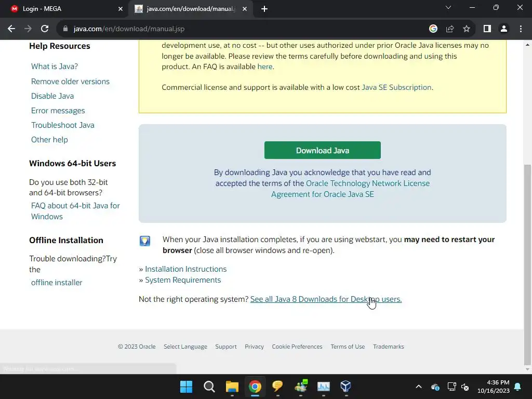Open 'Remove older versions' link
This screenshot has height=399, width=532.
[70, 82]
